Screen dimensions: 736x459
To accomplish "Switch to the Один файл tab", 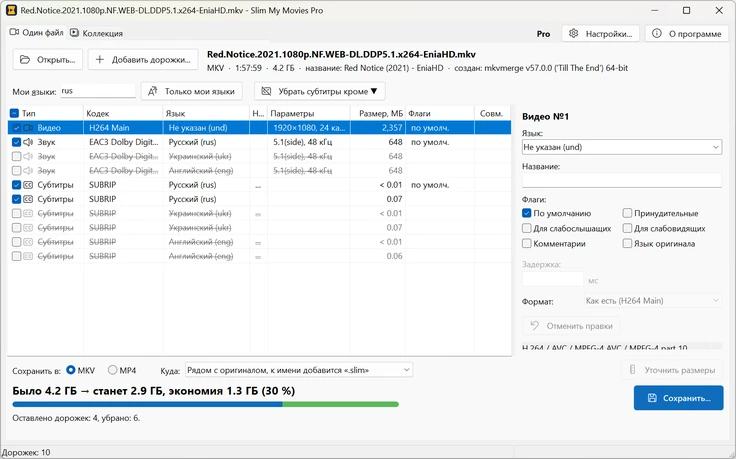I will click(x=37, y=32).
